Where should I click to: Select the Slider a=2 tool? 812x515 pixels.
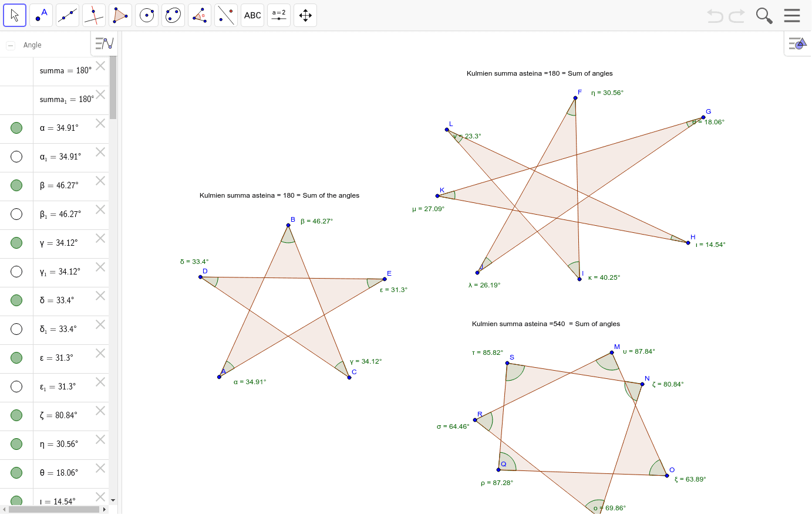pyautogui.click(x=279, y=15)
